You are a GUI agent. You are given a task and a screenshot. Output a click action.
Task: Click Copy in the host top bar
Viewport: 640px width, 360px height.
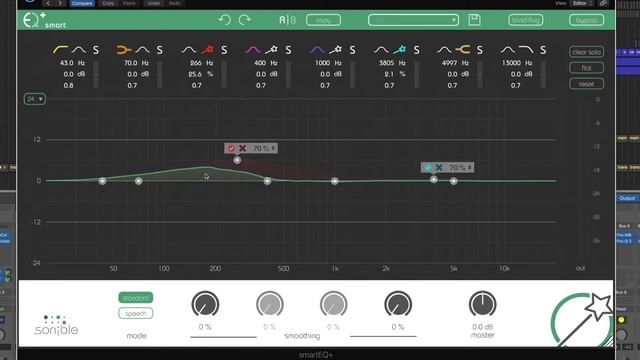[108, 3]
